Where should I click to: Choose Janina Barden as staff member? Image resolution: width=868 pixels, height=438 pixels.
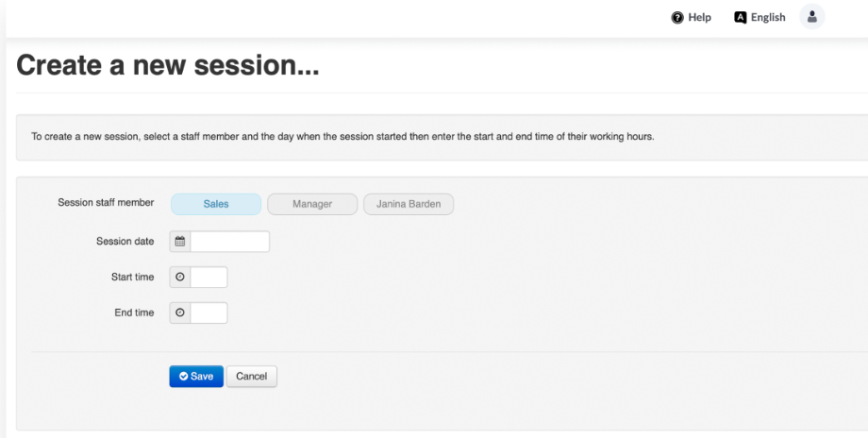tap(409, 204)
